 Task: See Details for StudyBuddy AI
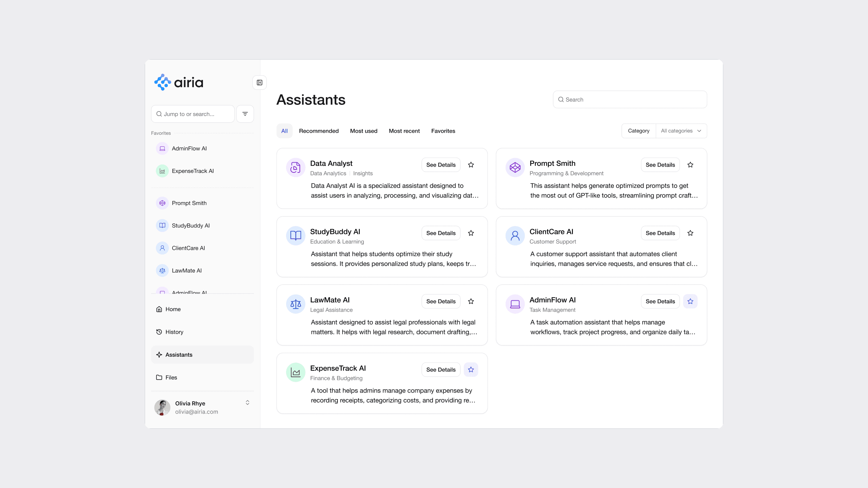tap(441, 233)
